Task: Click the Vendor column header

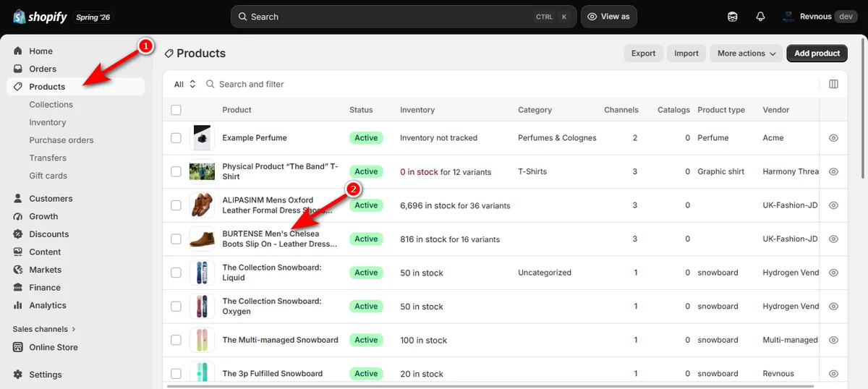Action: click(x=776, y=110)
